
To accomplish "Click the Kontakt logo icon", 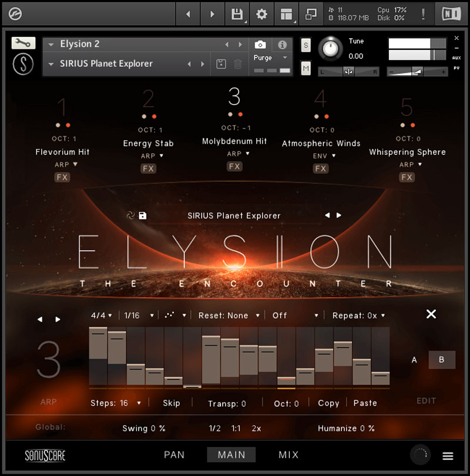I will (15, 14).
